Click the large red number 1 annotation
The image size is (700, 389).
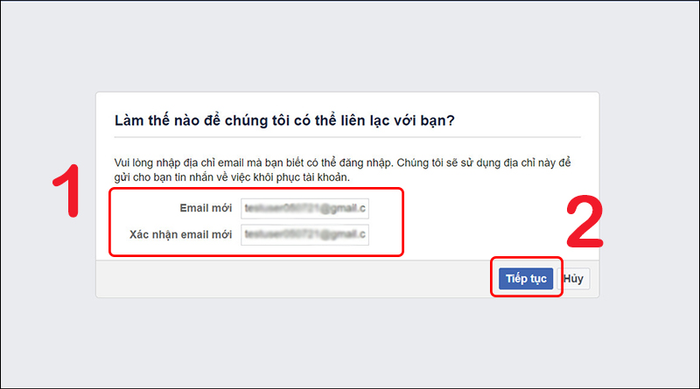point(67,191)
